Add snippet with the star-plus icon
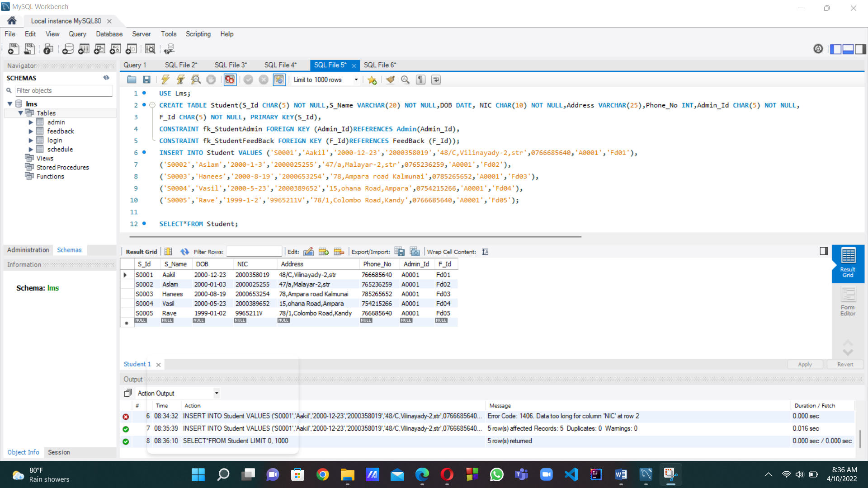868x488 pixels. (372, 80)
